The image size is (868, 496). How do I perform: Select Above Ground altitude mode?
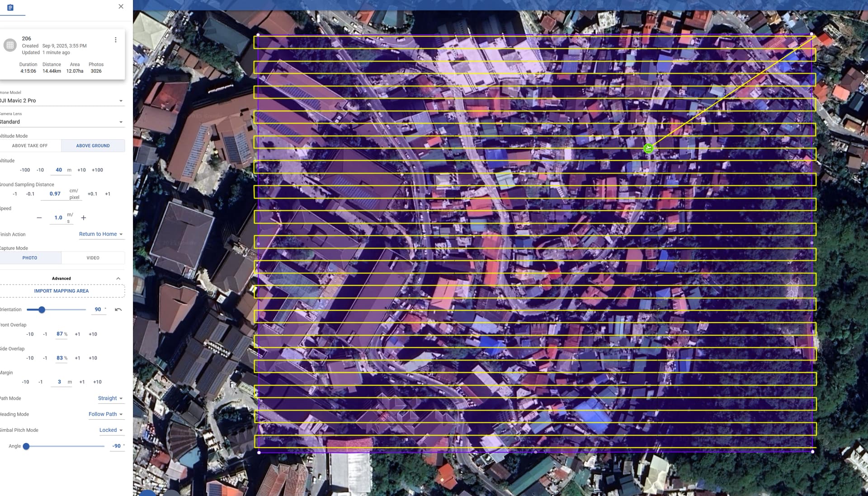[x=93, y=146]
